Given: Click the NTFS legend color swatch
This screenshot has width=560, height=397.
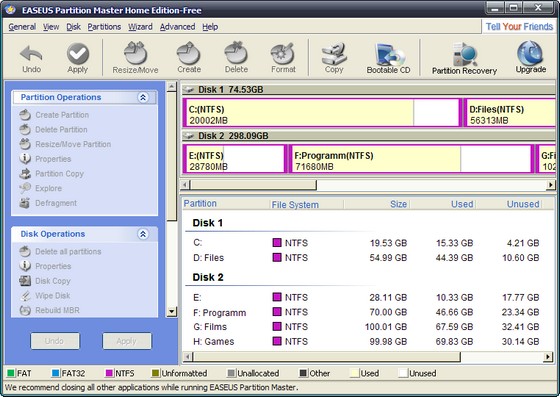Looking at the screenshot, I should 109,373.
